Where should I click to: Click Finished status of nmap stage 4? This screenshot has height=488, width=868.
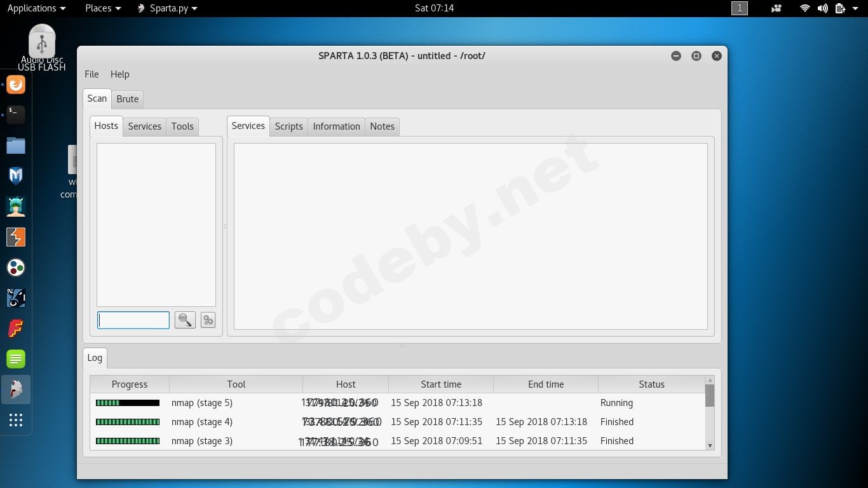pos(617,422)
